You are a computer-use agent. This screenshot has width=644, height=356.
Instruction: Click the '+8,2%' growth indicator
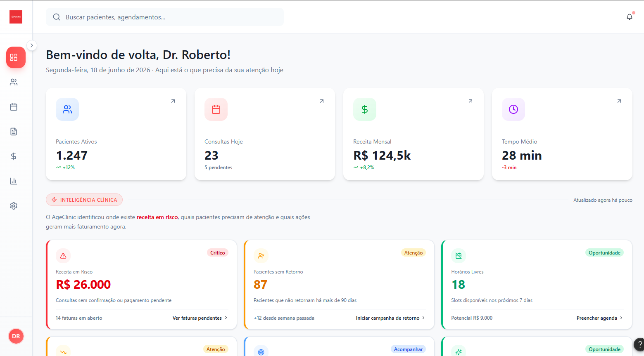[x=364, y=167]
